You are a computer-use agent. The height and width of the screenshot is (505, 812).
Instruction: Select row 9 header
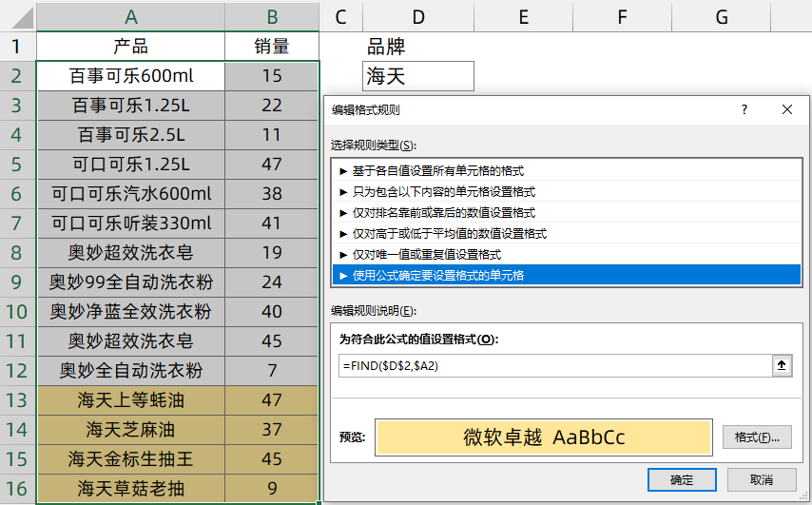(17, 282)
